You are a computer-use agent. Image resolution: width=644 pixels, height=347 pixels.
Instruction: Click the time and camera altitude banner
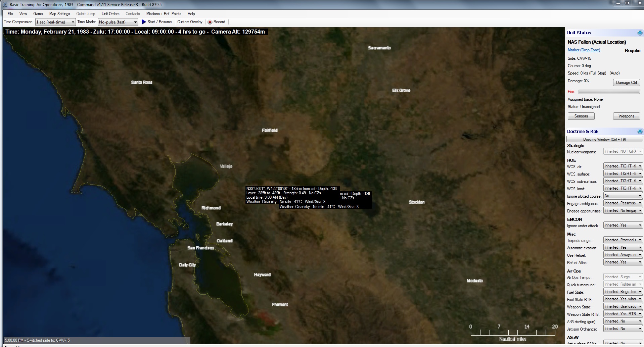point(135,32)
